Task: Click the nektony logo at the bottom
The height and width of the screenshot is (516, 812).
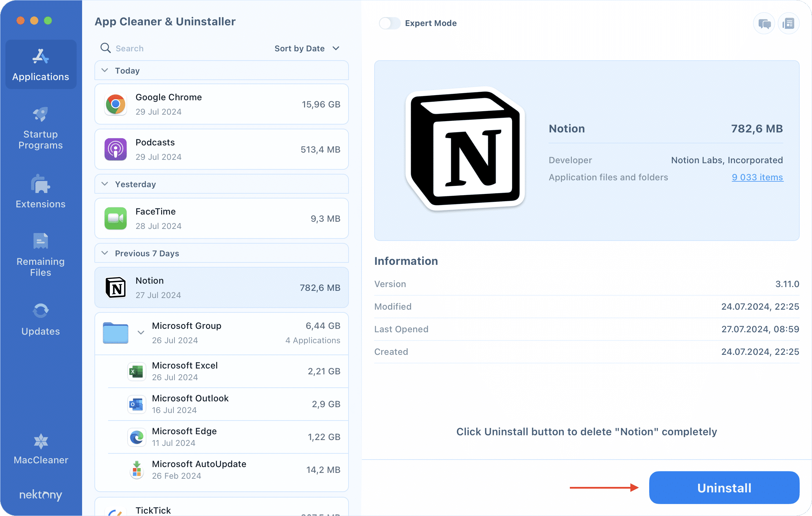Action: [40, 495]
